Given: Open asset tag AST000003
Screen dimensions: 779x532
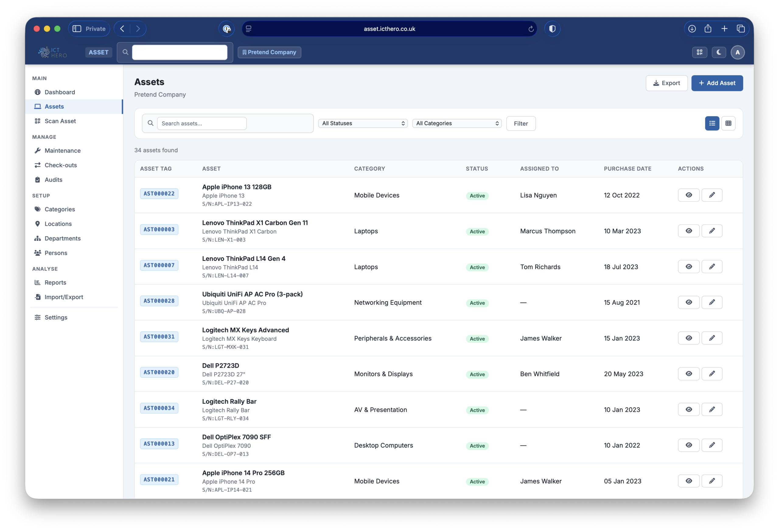Looking at the screenshot, I should 159,229.
